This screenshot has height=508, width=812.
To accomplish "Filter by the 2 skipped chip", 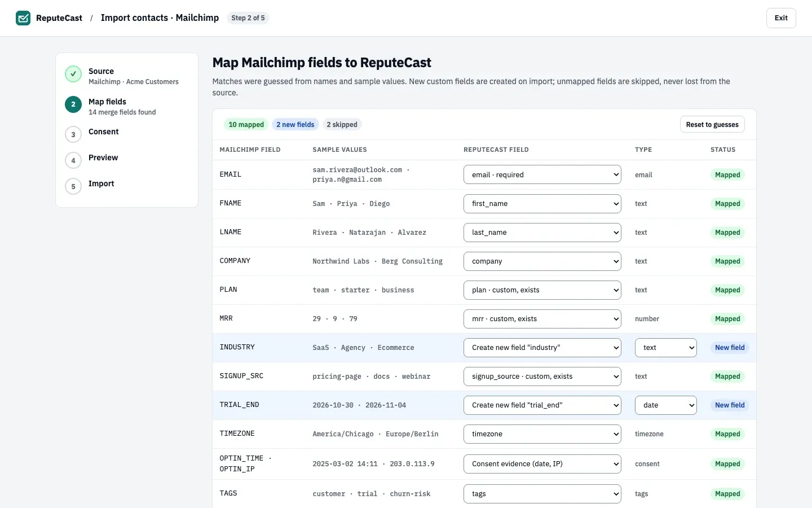I will click(342, 125).
